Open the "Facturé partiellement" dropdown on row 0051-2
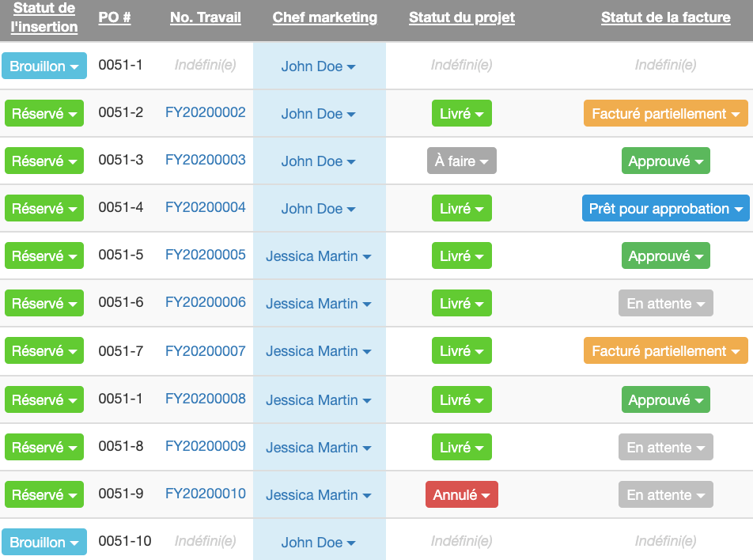The height and width of the screenshot is (560, 753). point(665,113)
